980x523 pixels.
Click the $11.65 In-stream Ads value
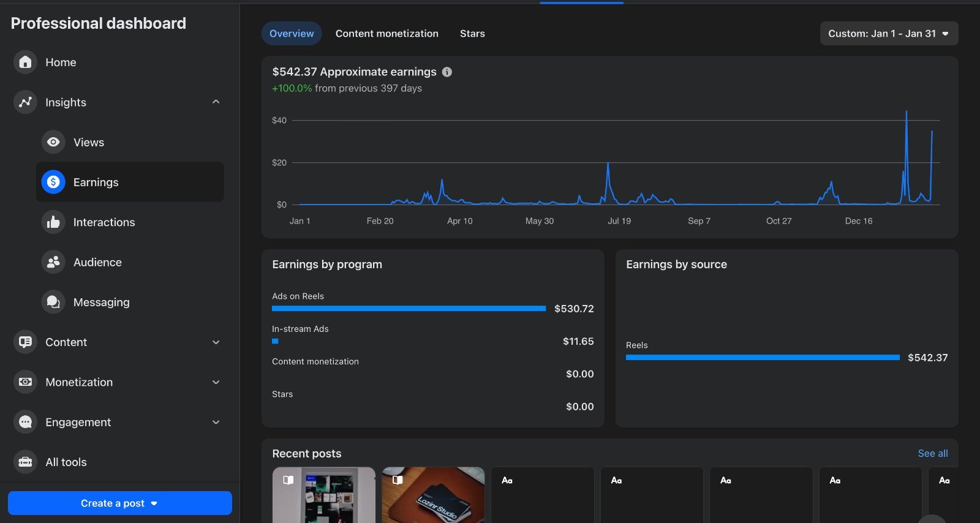578,341
